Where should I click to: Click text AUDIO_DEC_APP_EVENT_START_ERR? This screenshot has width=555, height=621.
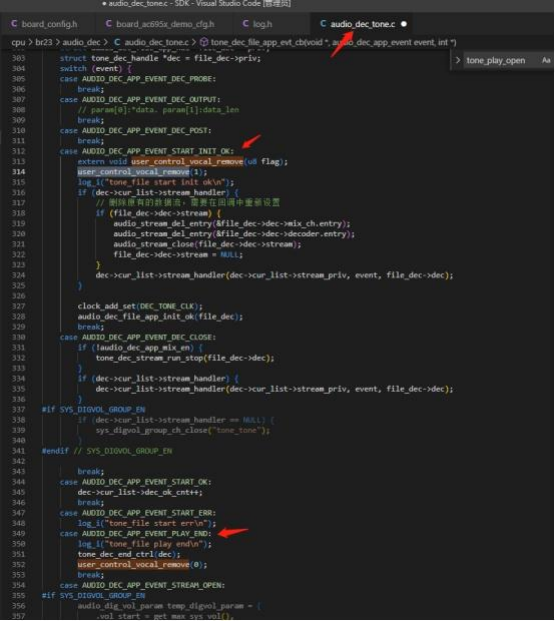click(x=148, y=513)
